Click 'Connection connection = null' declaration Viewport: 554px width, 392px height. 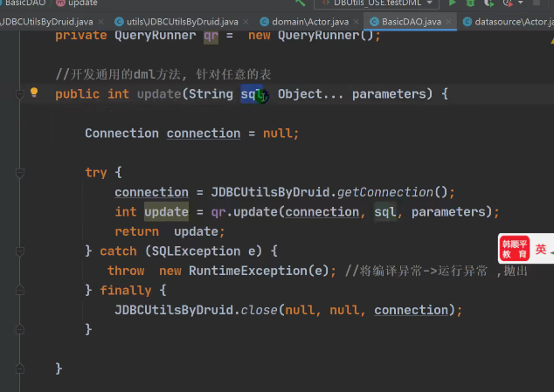click(192, 134)
